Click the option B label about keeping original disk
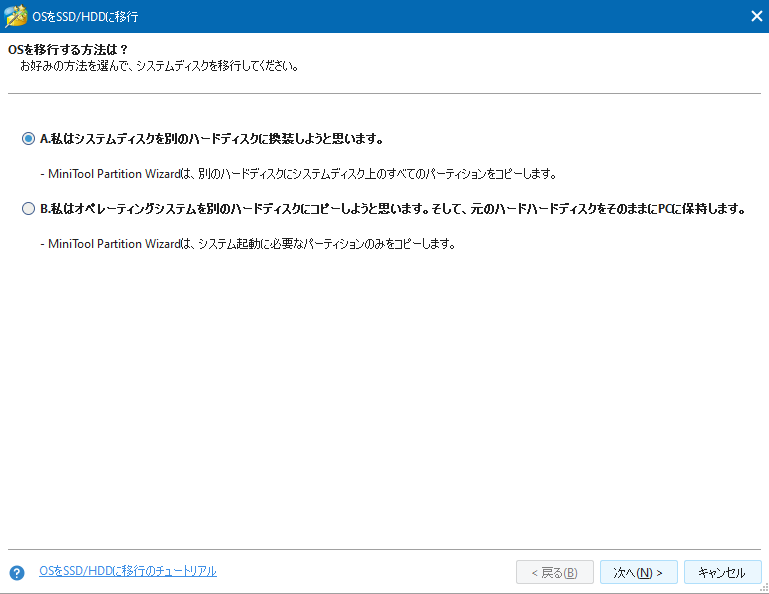The width and height of the screenshot is (769, 594). [392, 209]
